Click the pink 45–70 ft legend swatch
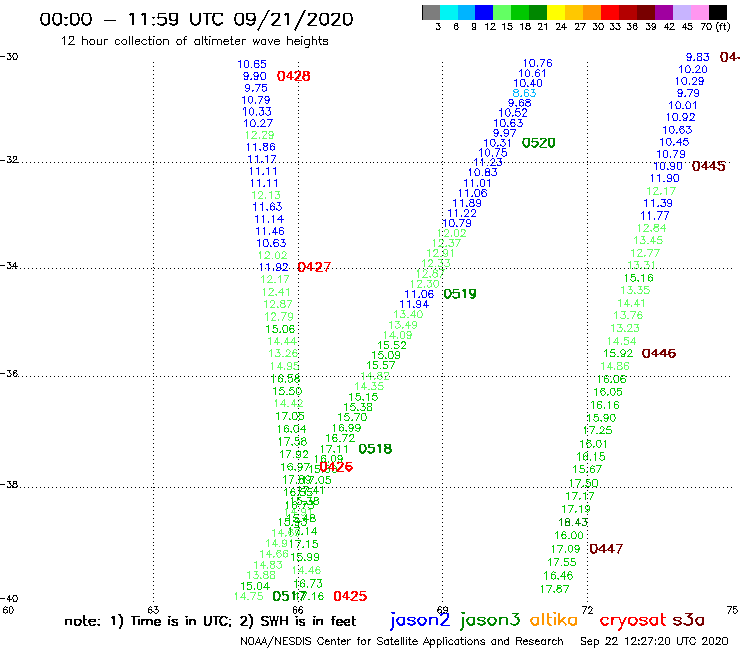The image size is (740, 650). pyautogui.click(x=698, y=12)
